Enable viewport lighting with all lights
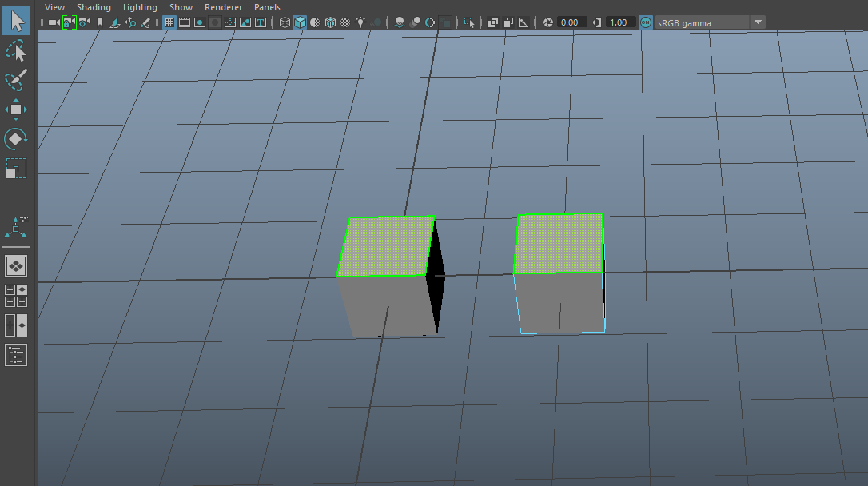Screen dimensions: 868x486 coord(360,22)
